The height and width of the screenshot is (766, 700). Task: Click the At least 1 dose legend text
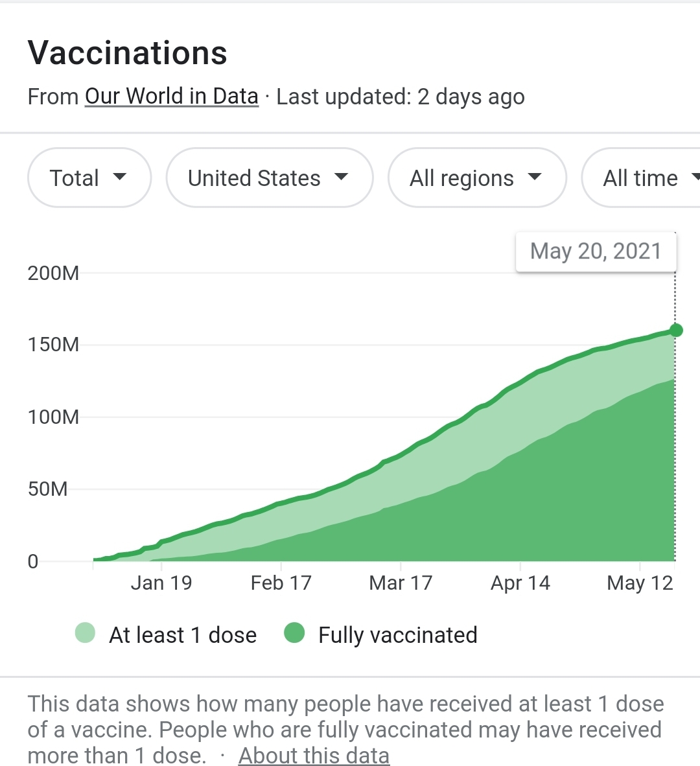coord(183,635)
